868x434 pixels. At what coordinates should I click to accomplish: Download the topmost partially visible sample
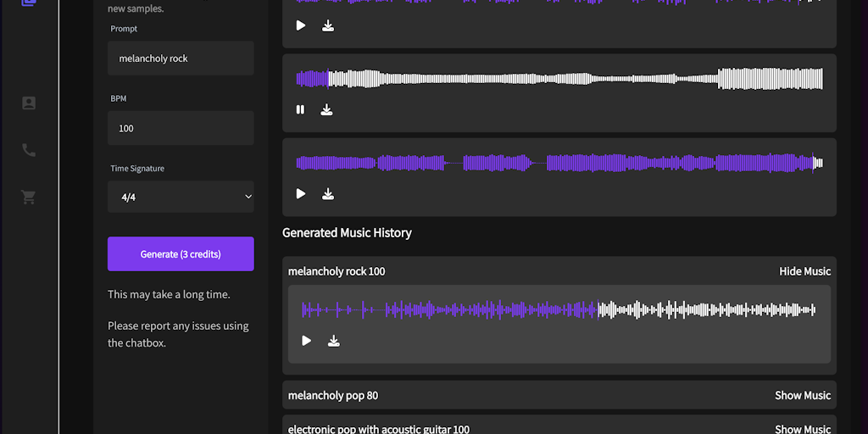328,25
